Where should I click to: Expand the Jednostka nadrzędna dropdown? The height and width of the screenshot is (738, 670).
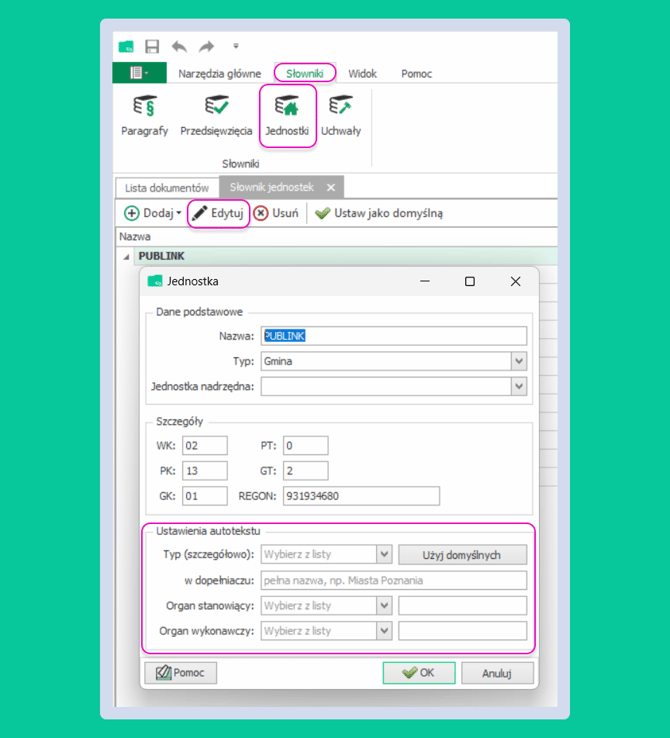click(518, 386)
